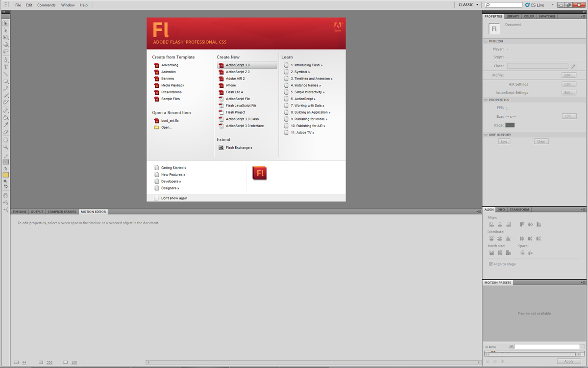Click the Motion Editor horizontal scrollbar
Screen dimensions: 588x368
pyautogui.click(x=313, y=363)
